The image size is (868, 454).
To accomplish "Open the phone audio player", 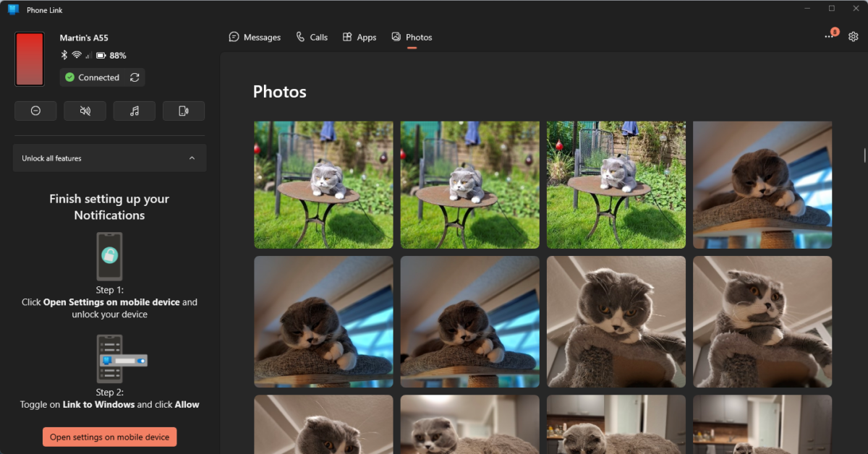I will coord(135,111).
